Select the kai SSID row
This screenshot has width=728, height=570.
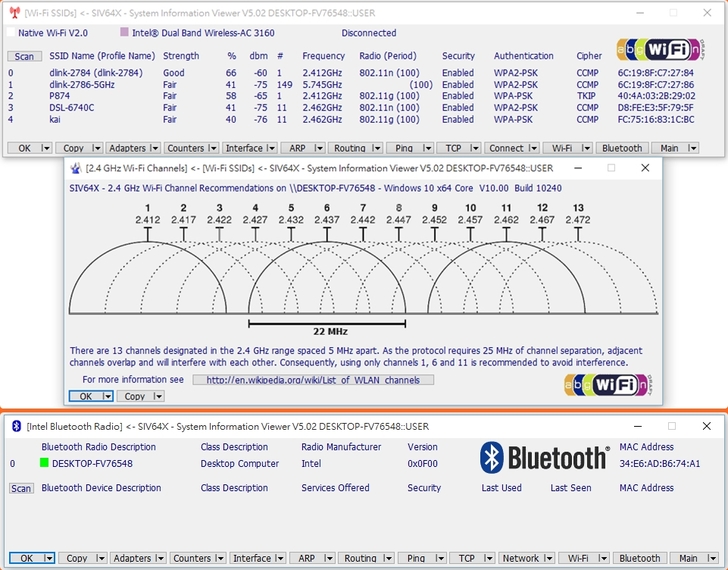57,119
